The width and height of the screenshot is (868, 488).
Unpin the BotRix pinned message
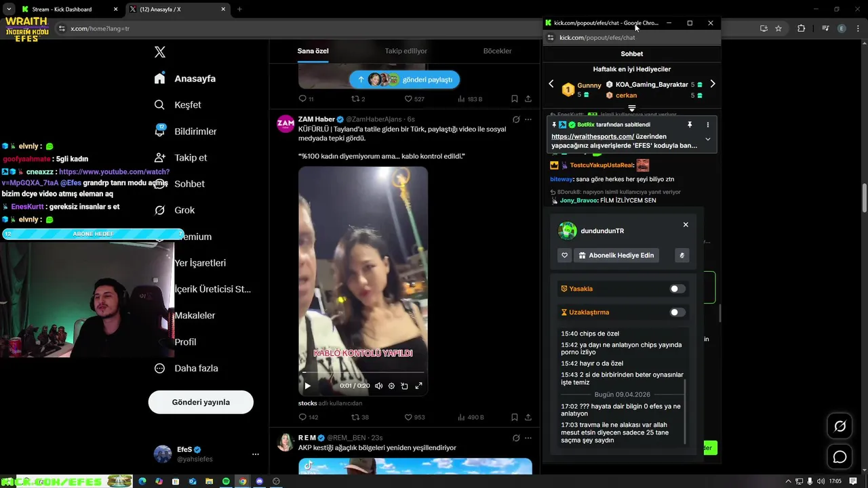(690, 125)
